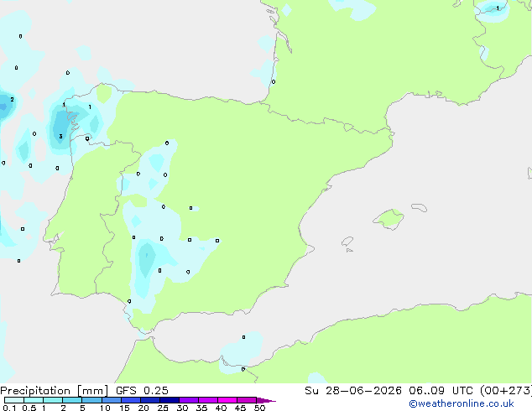Click the purple arrow tip past 50

point(266,400)
